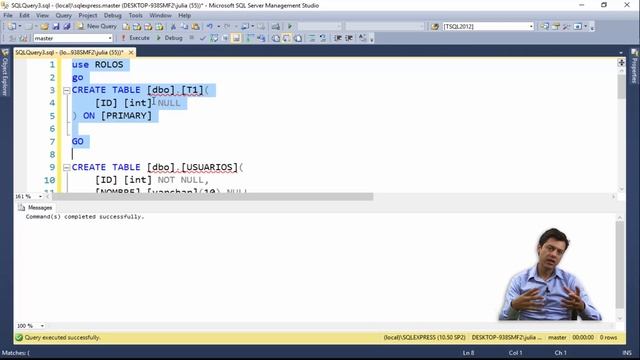Paste from clipboard icon
640x360 pixels.
[196, 27]
